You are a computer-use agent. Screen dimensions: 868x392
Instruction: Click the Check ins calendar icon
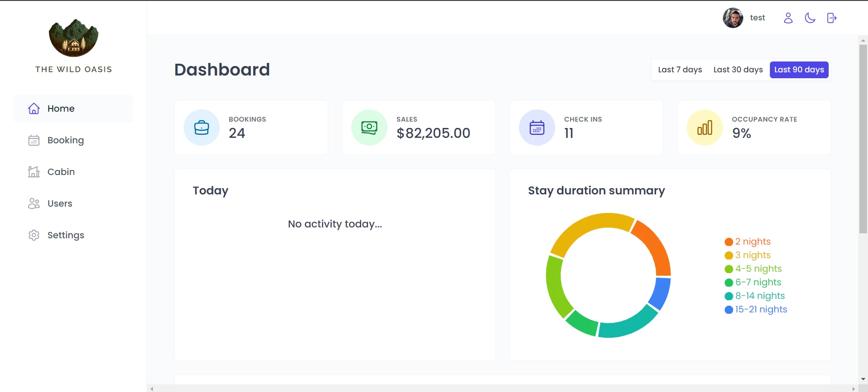point(537,128)
